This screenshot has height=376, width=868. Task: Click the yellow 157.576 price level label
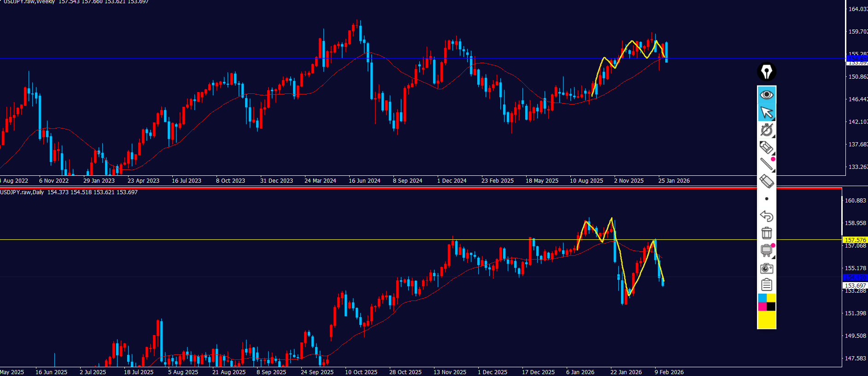click(x=855, y=240)
